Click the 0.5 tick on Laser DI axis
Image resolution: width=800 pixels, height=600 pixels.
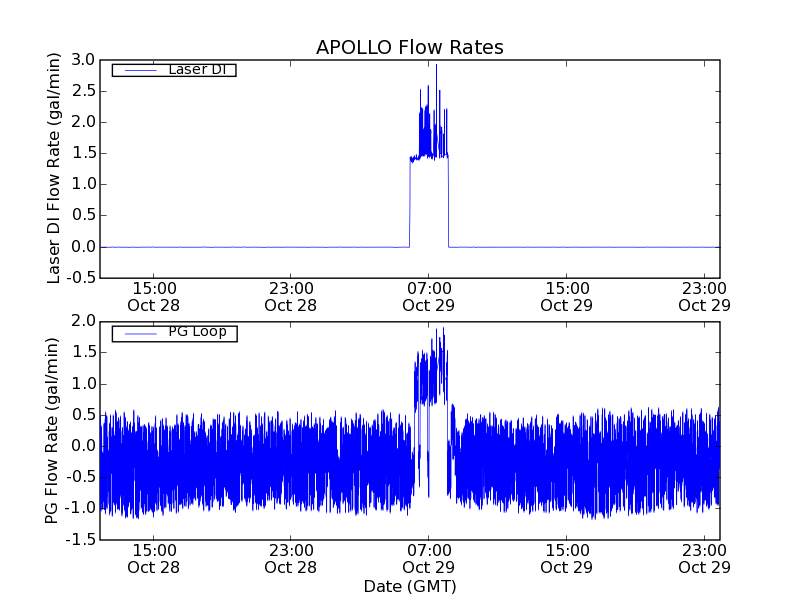83,215
